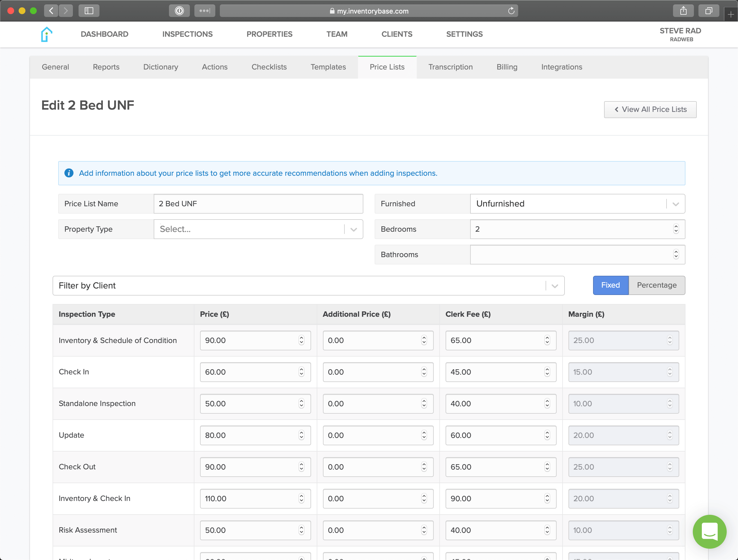738x560 pixels.
Task: Switch to the Reports tab
Action: (x=106, y=67)
